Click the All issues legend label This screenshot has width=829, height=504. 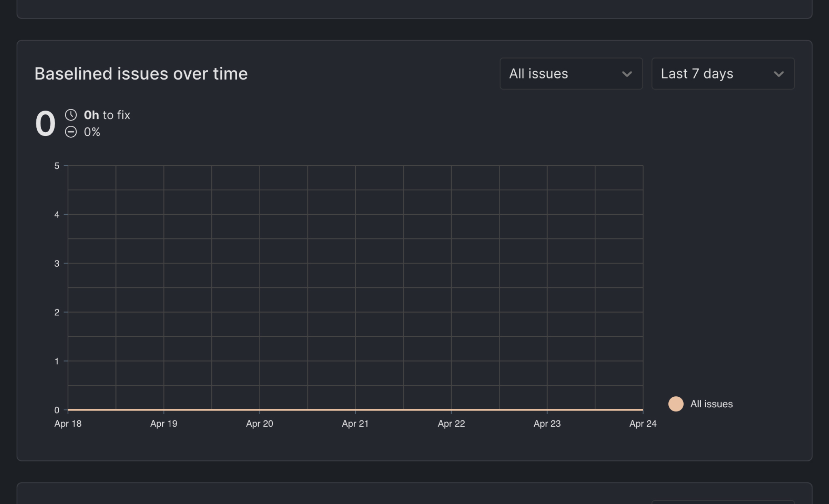click(711, 404)
